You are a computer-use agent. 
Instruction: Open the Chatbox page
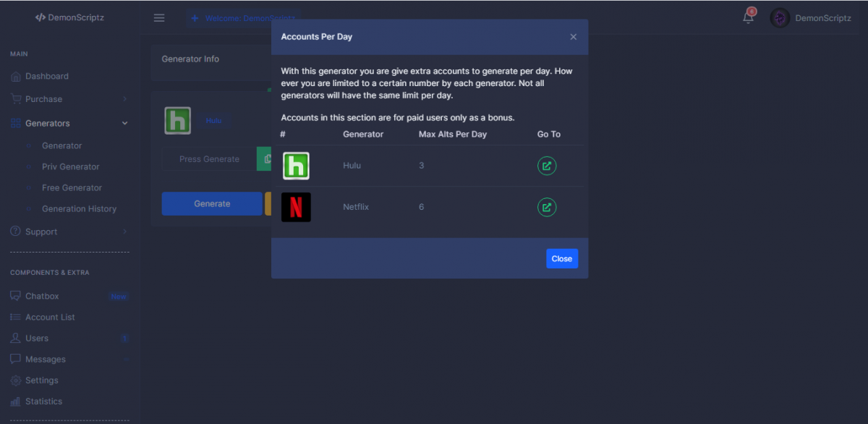point(42,297)
